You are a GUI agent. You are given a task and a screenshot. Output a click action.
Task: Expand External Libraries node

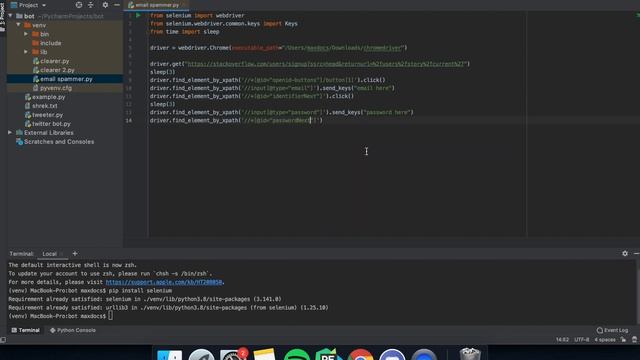pyautogui.click(x=10, y=133)
